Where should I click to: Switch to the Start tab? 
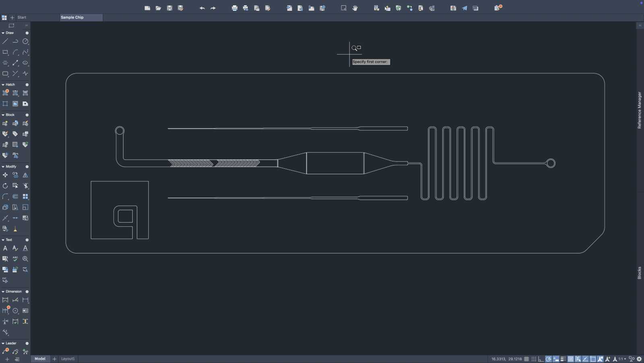tap(21, 17)
